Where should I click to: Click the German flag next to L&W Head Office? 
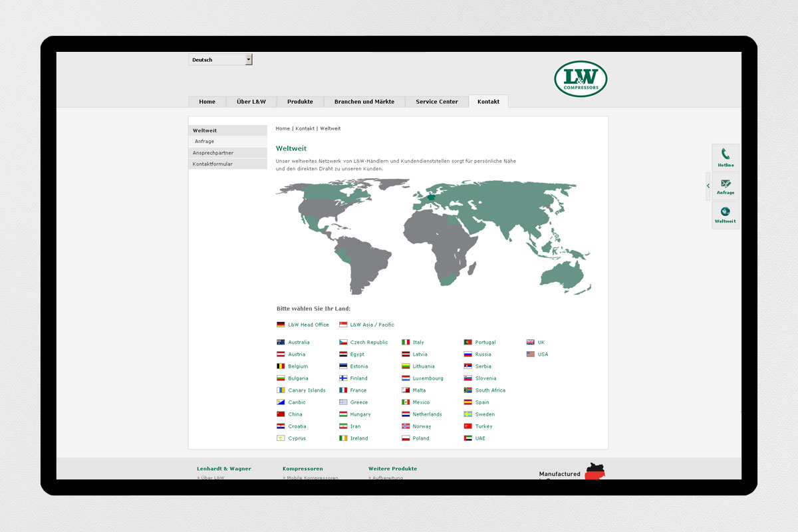click(x=281, y=325)
